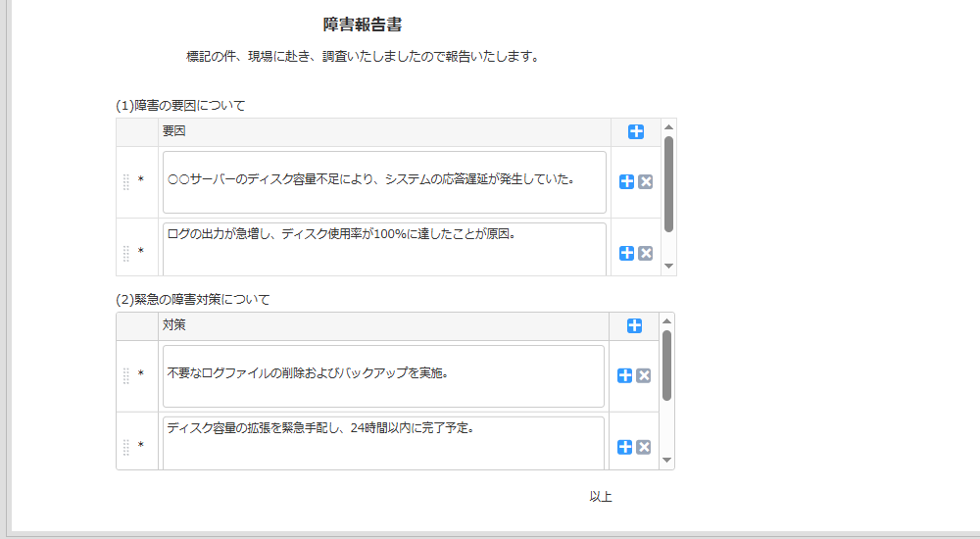Viewport: 980px width, 539px height.
Task: Delete the 不要なログファイルの削除 countermeasure row
Action: (x=644, y=375)
